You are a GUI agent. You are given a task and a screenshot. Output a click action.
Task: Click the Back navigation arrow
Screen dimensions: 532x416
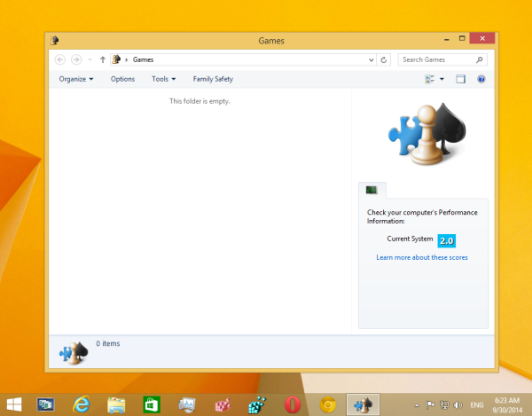point(60,59)
